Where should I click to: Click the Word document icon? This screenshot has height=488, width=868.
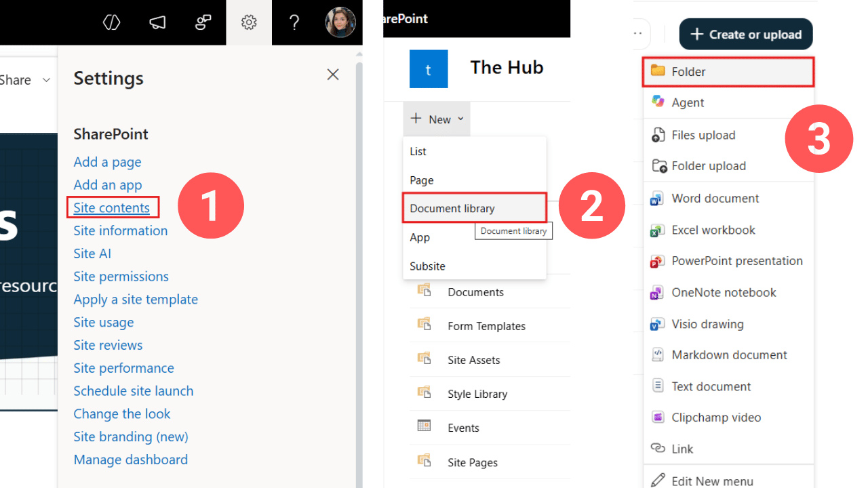tap(657, 199)
